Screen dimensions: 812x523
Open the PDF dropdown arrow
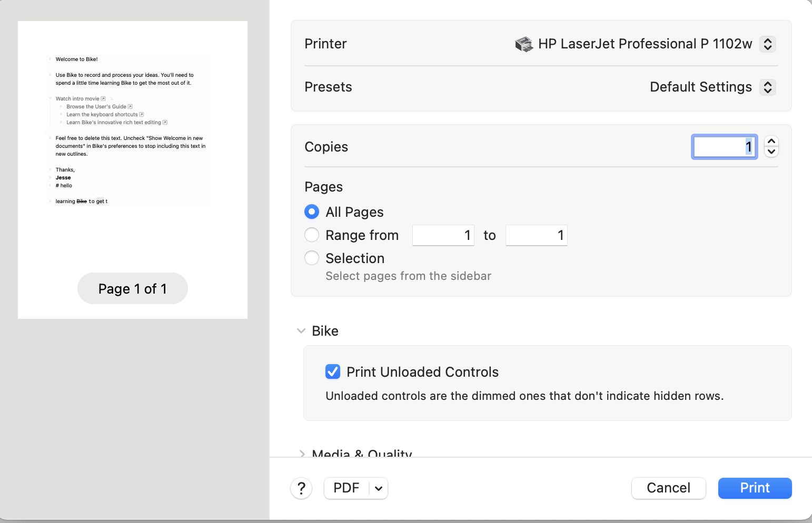(x=379, y=488)
